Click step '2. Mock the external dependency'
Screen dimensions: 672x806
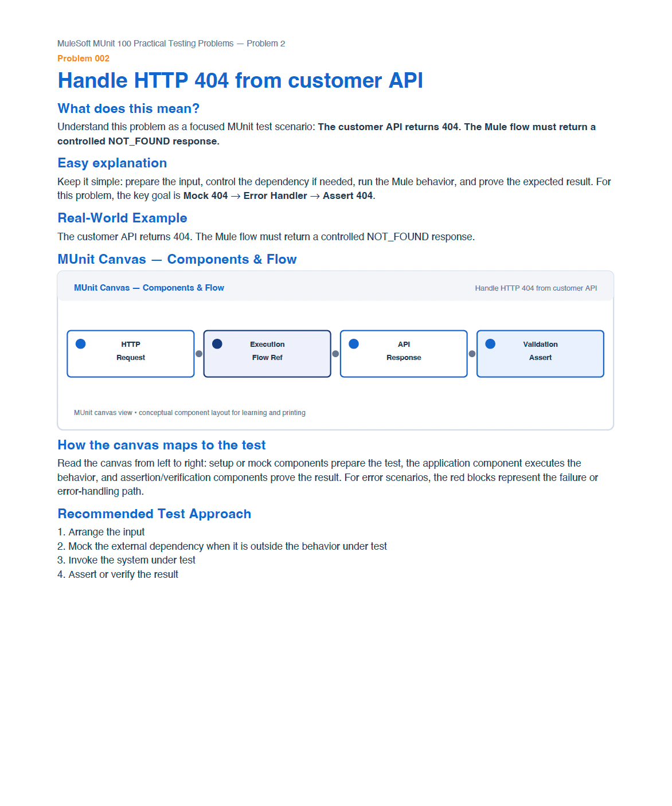(x=222, y=546)
